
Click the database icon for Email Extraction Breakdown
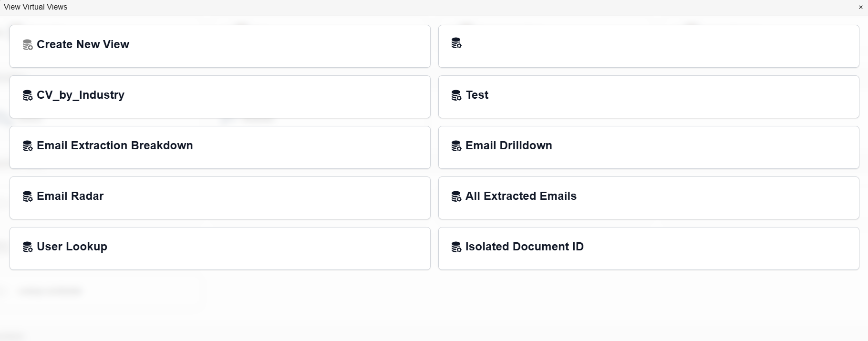tap(27, 146)
